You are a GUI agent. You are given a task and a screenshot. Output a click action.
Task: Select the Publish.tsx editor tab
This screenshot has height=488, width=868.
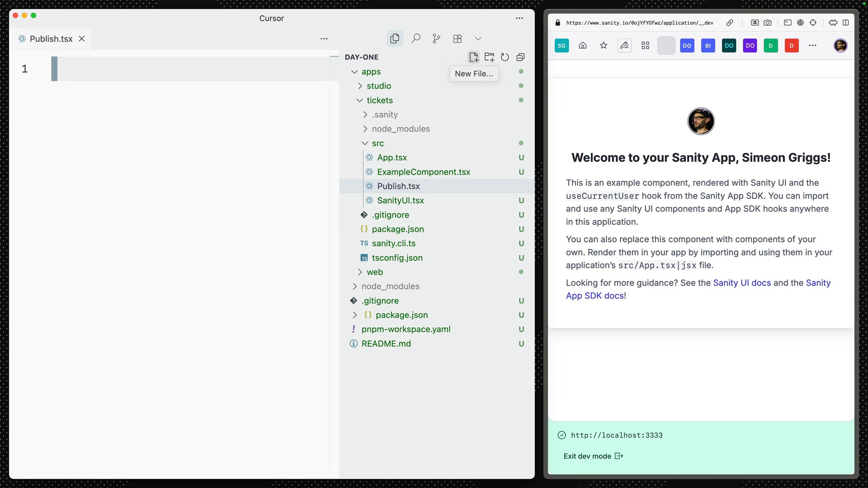(x=50, y=39)
